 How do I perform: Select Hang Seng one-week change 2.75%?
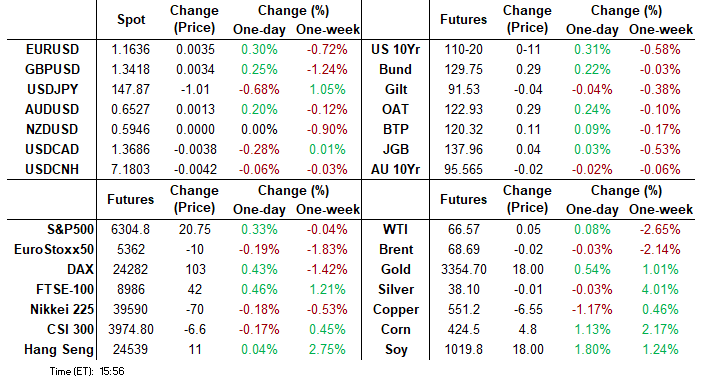[327, 350]
